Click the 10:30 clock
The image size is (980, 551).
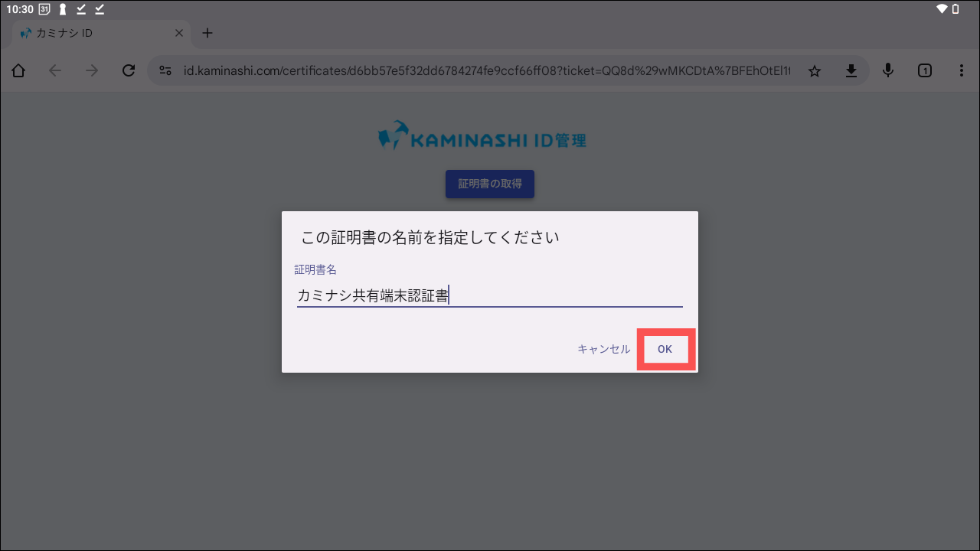[x=19, y=9]
